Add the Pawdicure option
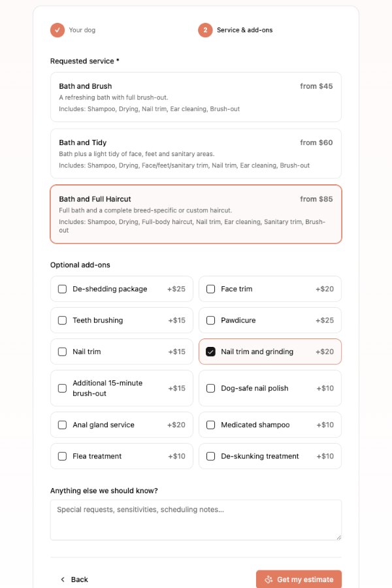The height and width of the screenshot is (588, 392). (x=211, y=320)
